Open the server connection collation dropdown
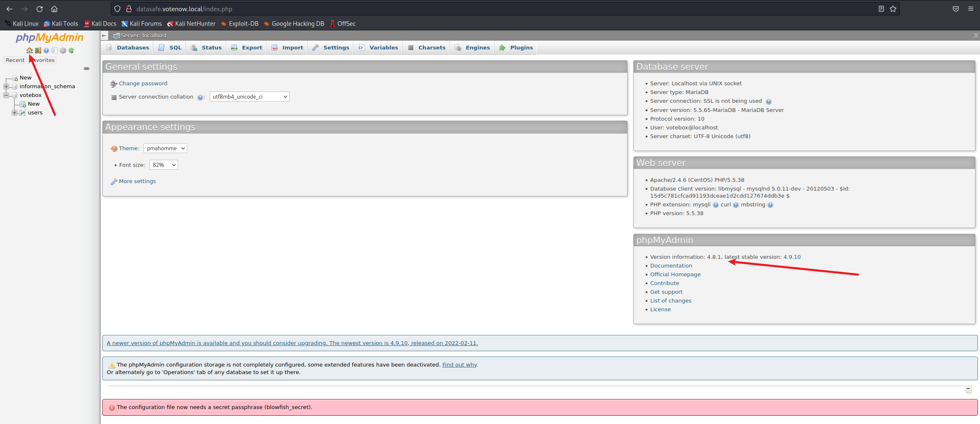Screen dimensions: 980x424 (x=249, y=97)
